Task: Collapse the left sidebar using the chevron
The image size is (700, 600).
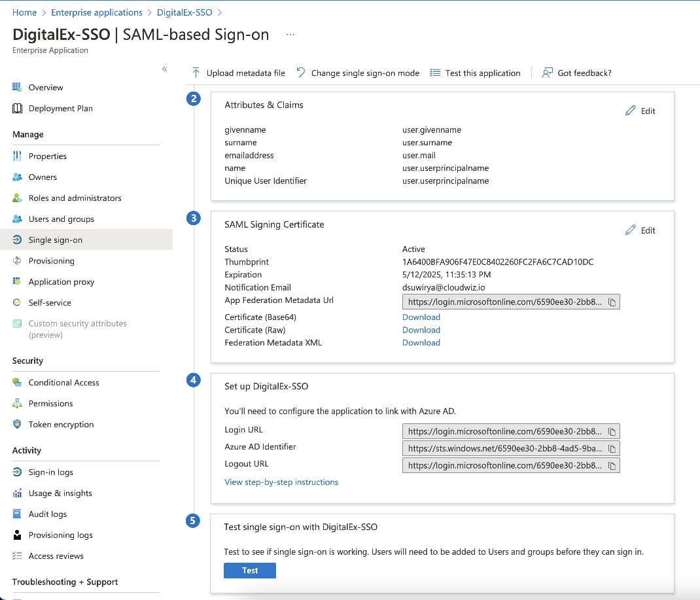Action: [165, 69]
